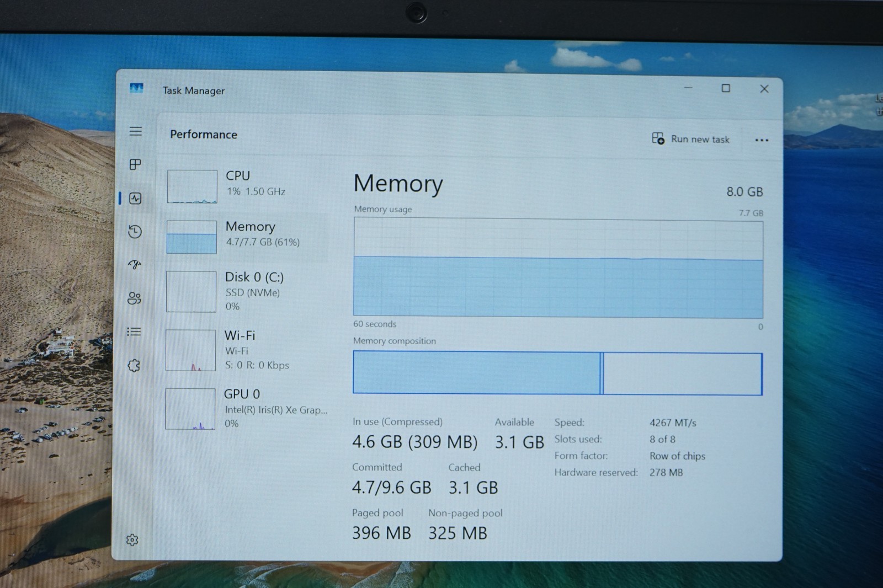This screenshot has width=883, height=588.
Task: Open the Users page icon
Action: pyautogui.click(x=134, y=298)
